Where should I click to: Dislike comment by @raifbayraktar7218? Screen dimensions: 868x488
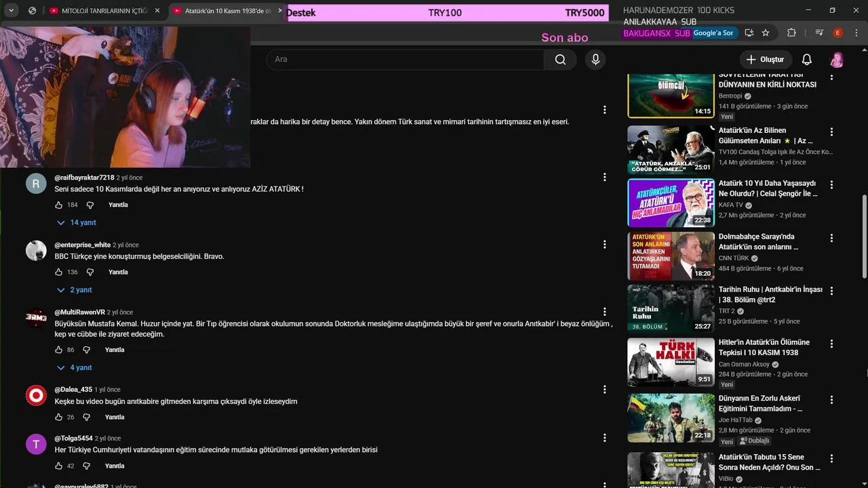click(90, 205)
